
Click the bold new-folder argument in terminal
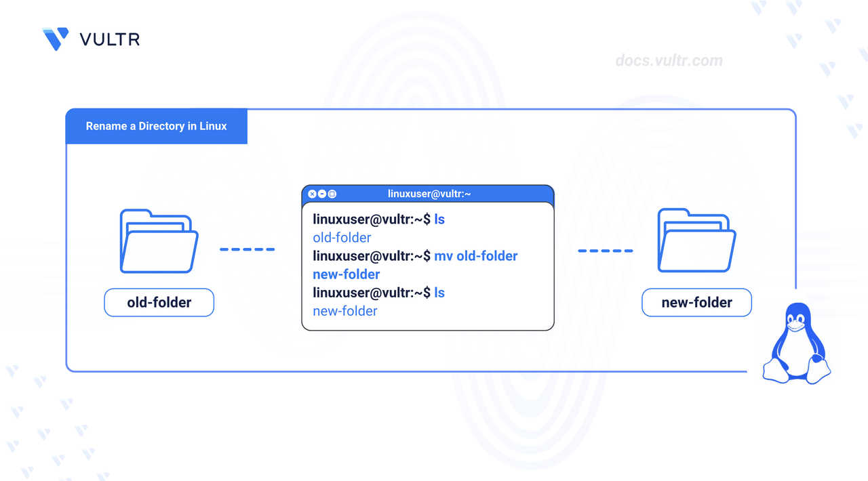pyautogui.click(x=346, y=274)
